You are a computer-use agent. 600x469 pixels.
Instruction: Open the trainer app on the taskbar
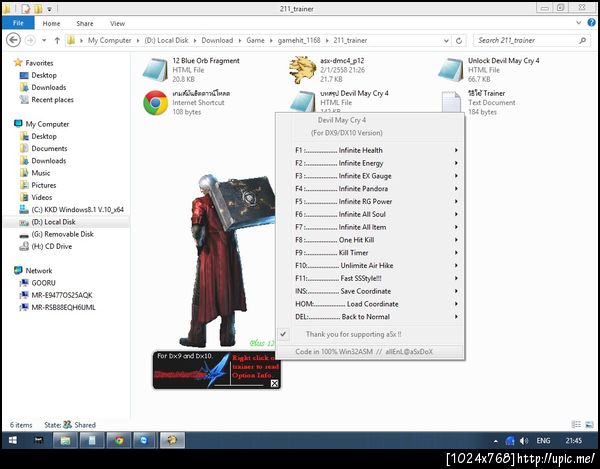tap(172, 440)
